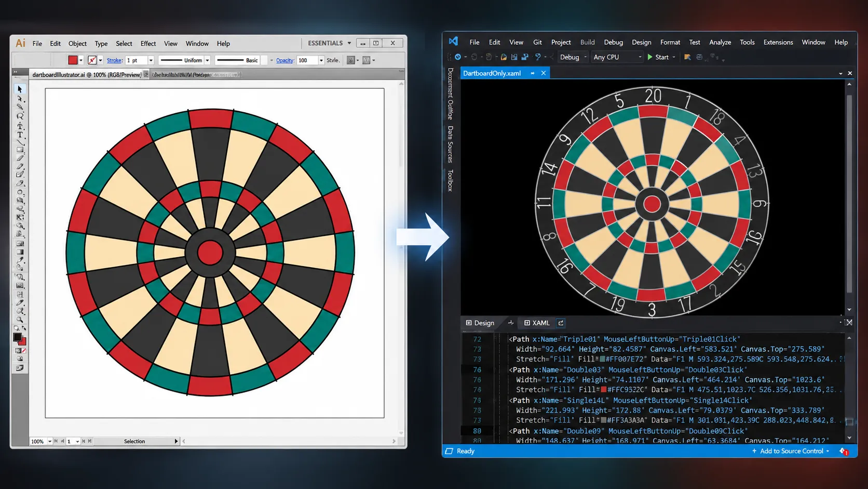Open the stroke weight dropdown arrow
The width and height of the screenshot is (868, 489).
click(151, 60)
